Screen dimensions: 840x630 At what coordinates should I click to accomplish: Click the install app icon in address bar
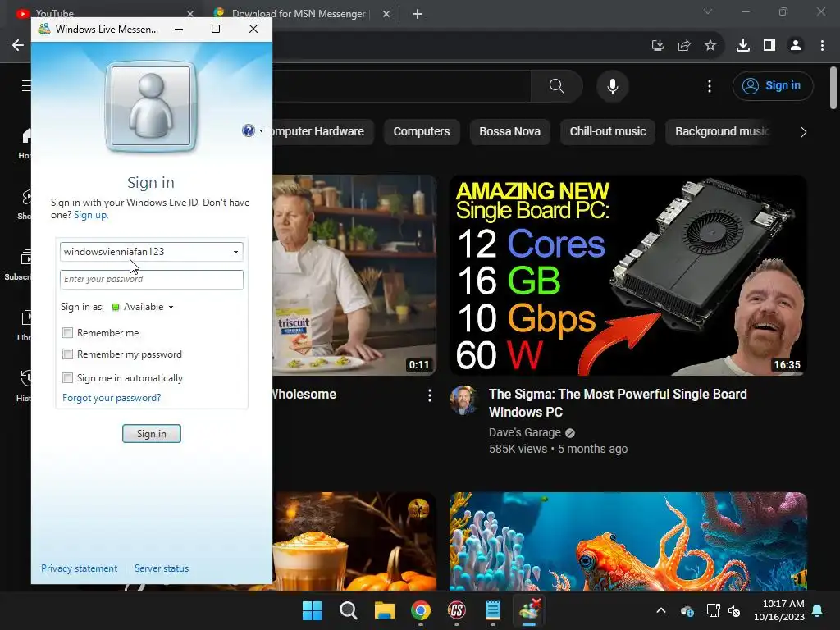click(657, 46)
